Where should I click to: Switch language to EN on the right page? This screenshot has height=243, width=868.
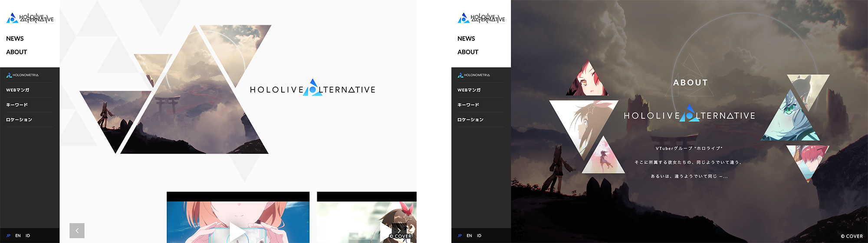coord(469,236)
